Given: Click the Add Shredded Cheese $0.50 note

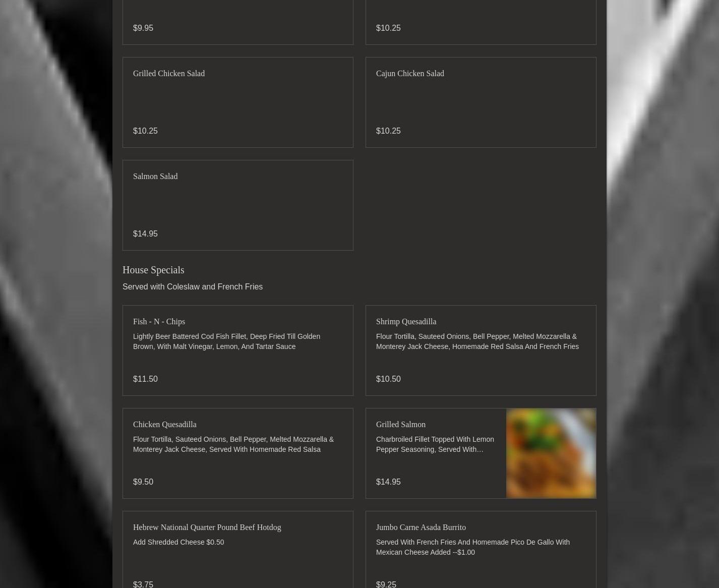Looking at the screenshot, I should [x=178, y=542].
